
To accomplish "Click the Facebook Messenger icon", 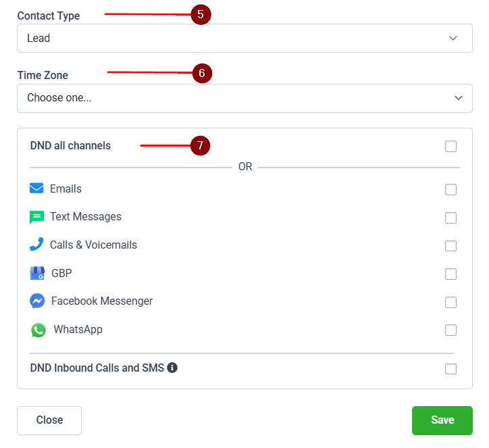I will 37,301.
